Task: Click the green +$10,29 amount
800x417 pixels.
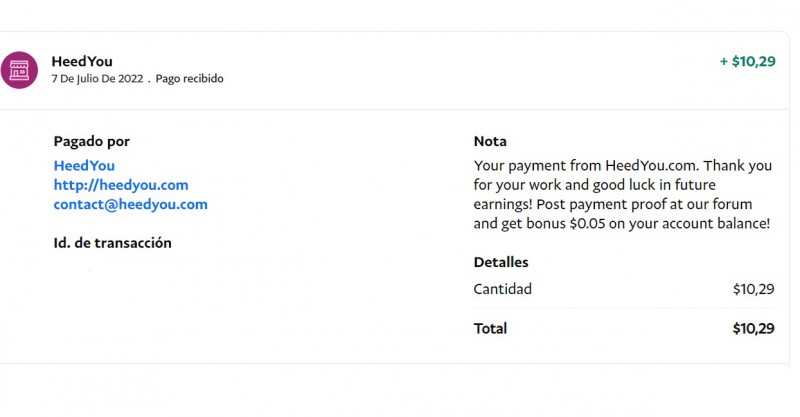Action: click(x=747, y=62)
